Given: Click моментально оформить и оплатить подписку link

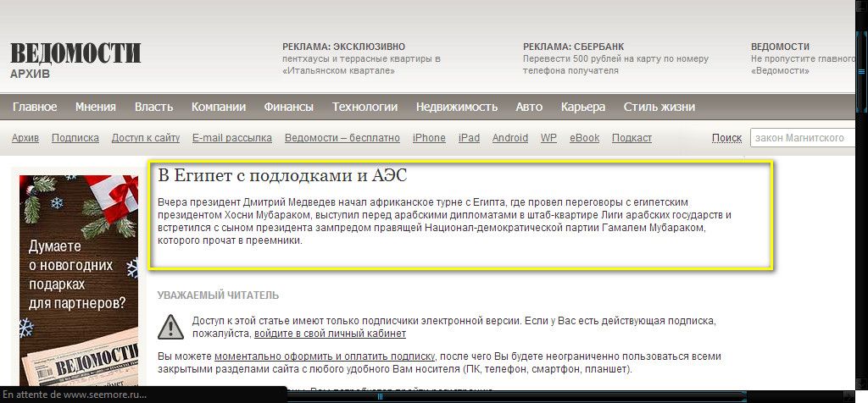Looking at the screenshot, I should click(325, 356).
